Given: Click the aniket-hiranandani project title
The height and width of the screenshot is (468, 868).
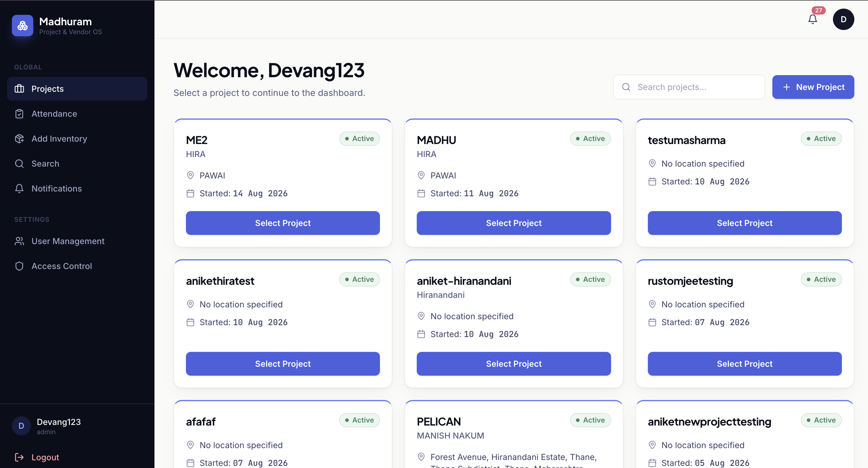Looking at the screenshot, I should (464, 281).
